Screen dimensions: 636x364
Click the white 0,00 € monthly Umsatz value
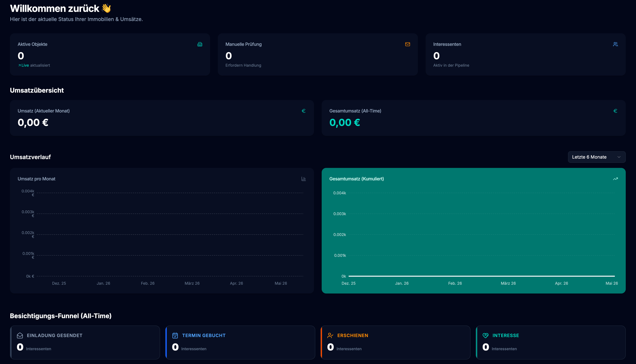[x=33, y=122]
